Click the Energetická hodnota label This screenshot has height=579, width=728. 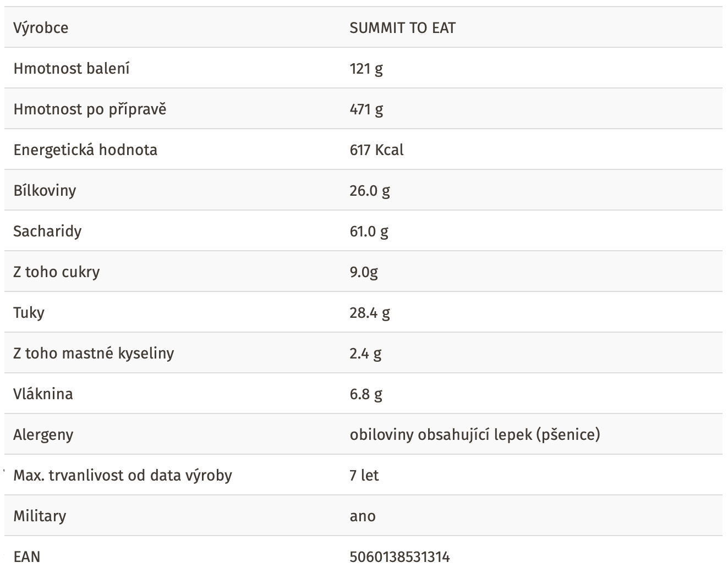85,150
